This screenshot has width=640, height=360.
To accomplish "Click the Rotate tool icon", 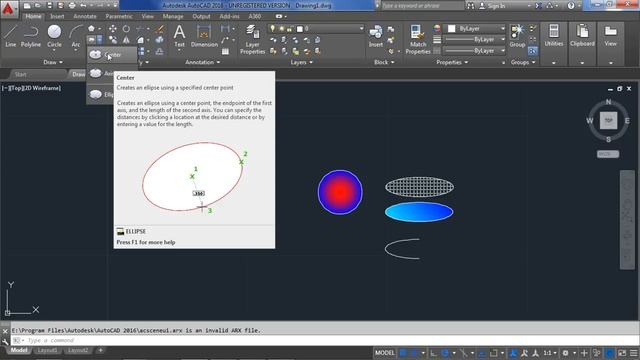I will [x=126, y=29].
